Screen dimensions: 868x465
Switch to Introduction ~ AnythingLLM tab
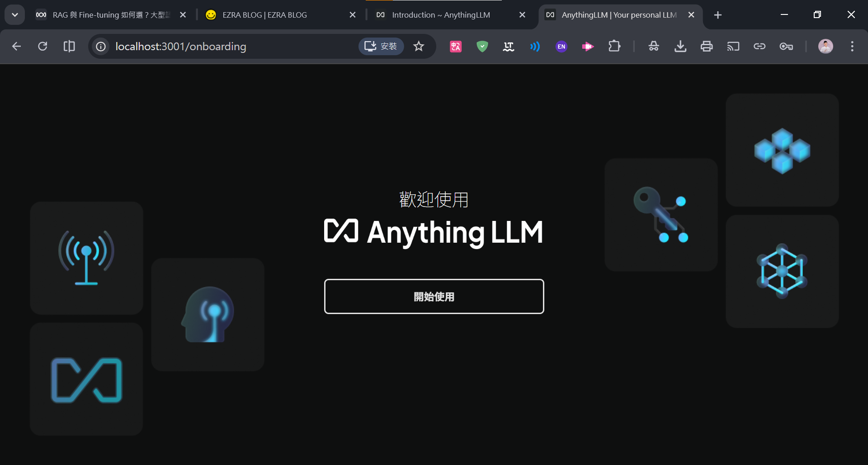[441, 15]
